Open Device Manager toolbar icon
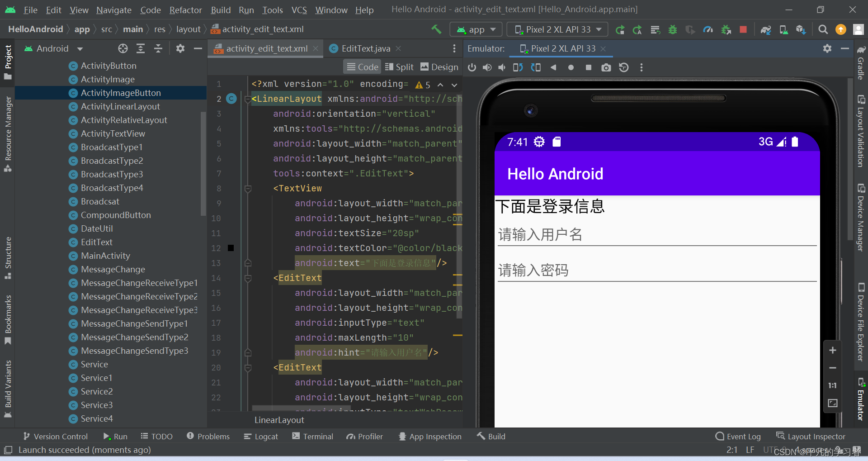868x461 pixels. pyautogui.click(x=783, y=29)
